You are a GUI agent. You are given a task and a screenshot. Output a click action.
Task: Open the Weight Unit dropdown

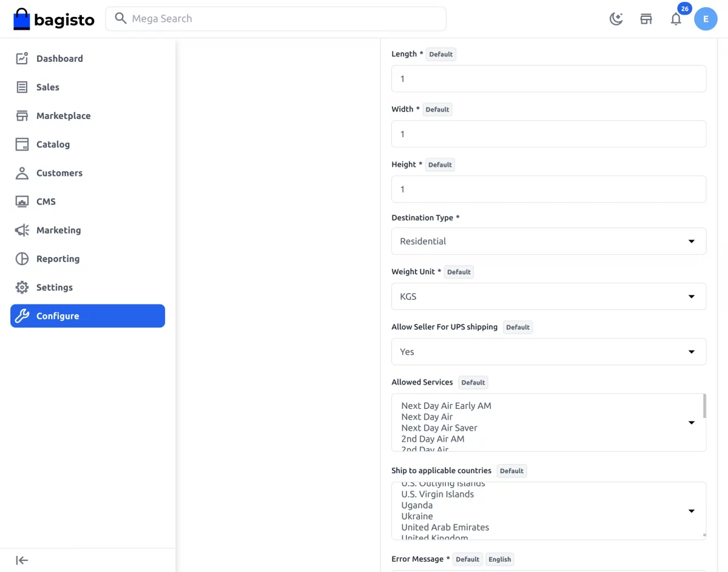point(548,297)
